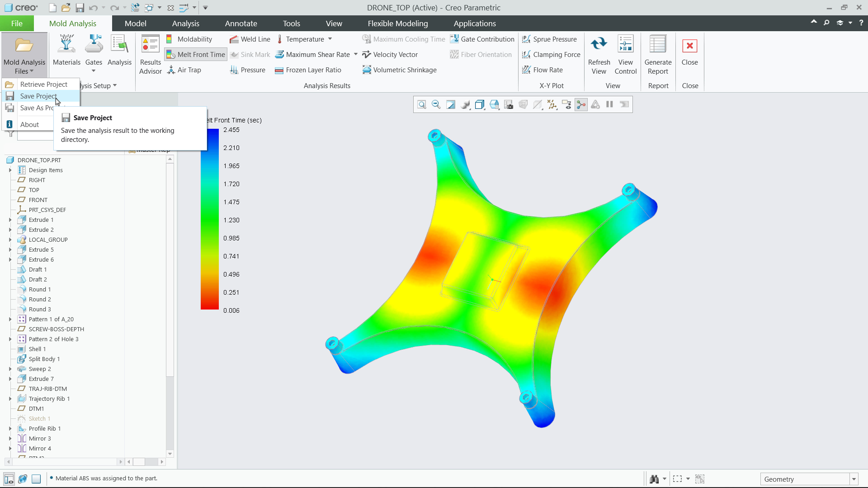
Task: Expand Pattern 1 of A_20 node
Action: coord(10,319)
